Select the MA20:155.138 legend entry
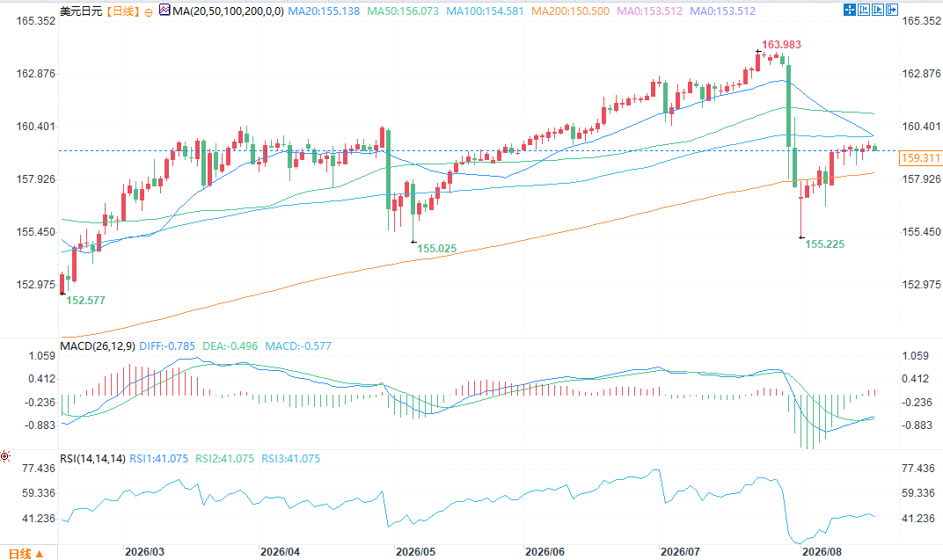The width and height of the screenshot is (943, 560). coord(324,11)
